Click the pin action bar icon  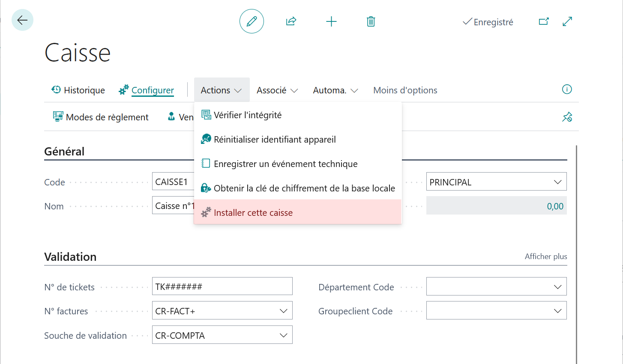[x=567, y=117]
